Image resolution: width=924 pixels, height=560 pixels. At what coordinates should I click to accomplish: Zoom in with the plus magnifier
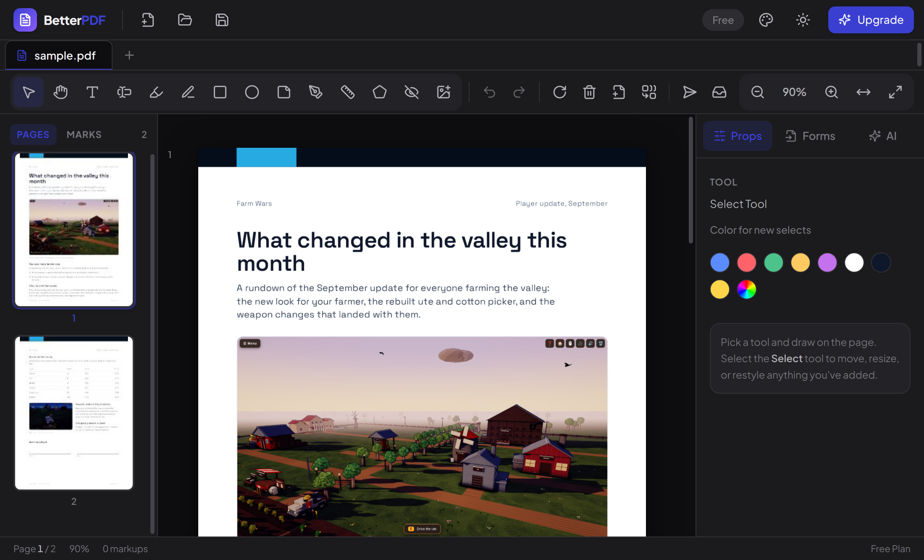(x=831, y=92)
